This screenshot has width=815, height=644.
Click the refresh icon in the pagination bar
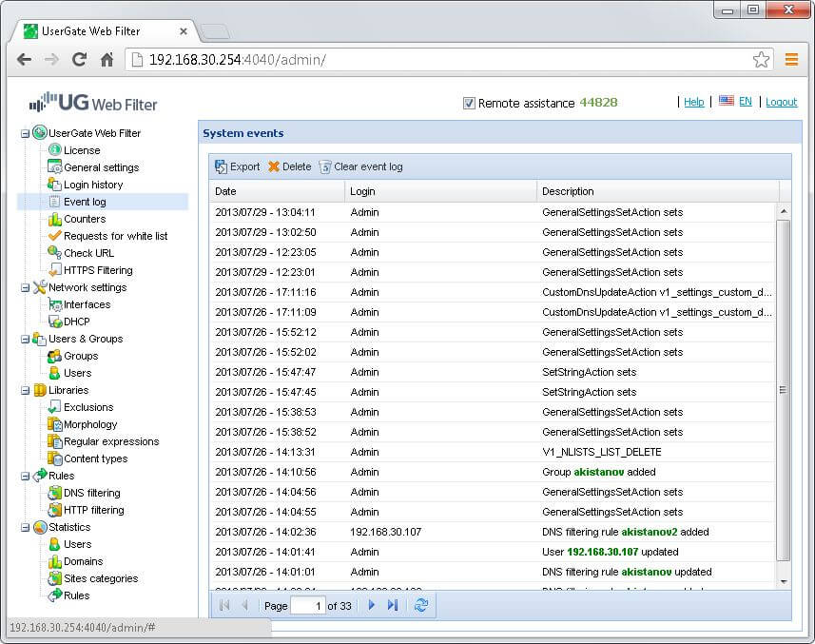pyautogui.click(x=420, y=605)
